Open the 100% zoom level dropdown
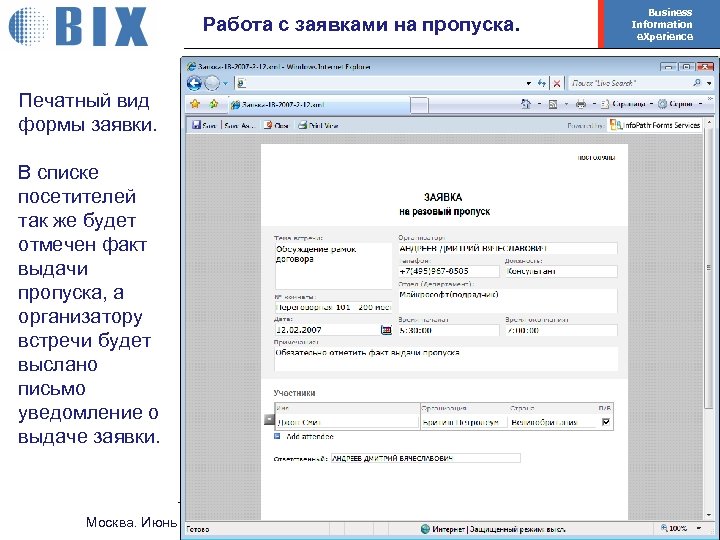This screenshot has height=540, width=720. [700, 529]
